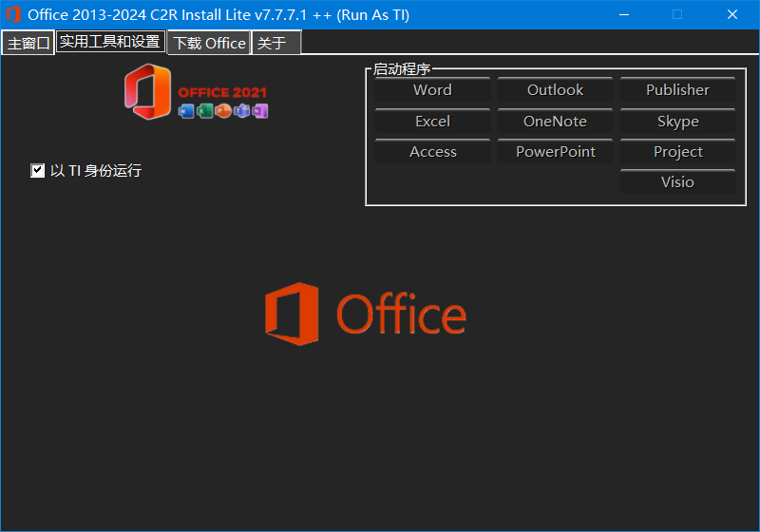The height and width of the screenshot is (532, 760).
Task: Click the Office 2021 logo icon
Action: point(148,91)
